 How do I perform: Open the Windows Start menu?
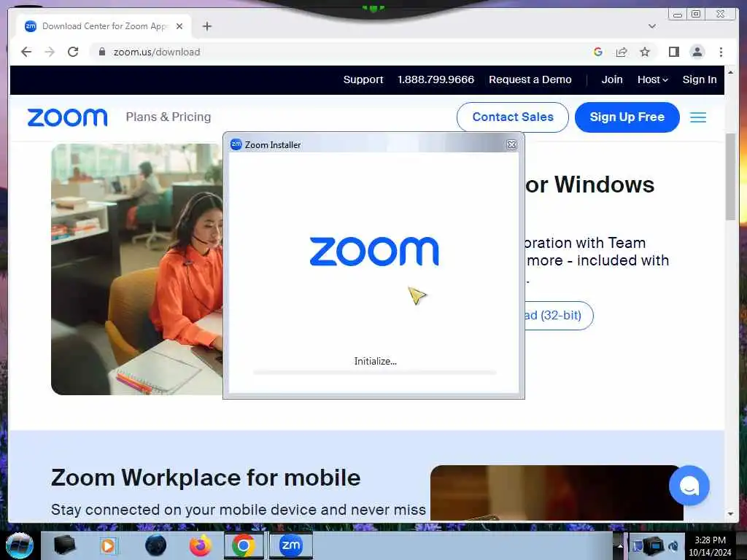20,545
